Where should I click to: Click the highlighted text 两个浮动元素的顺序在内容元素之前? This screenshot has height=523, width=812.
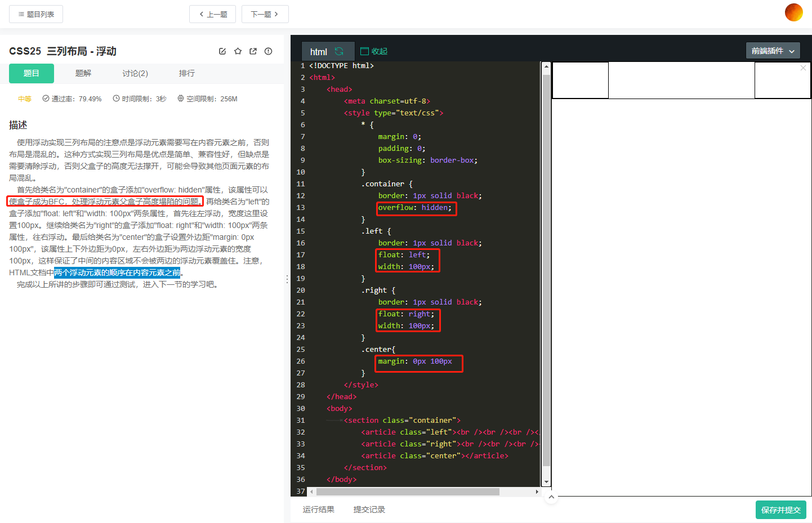[x=117, y=272]
